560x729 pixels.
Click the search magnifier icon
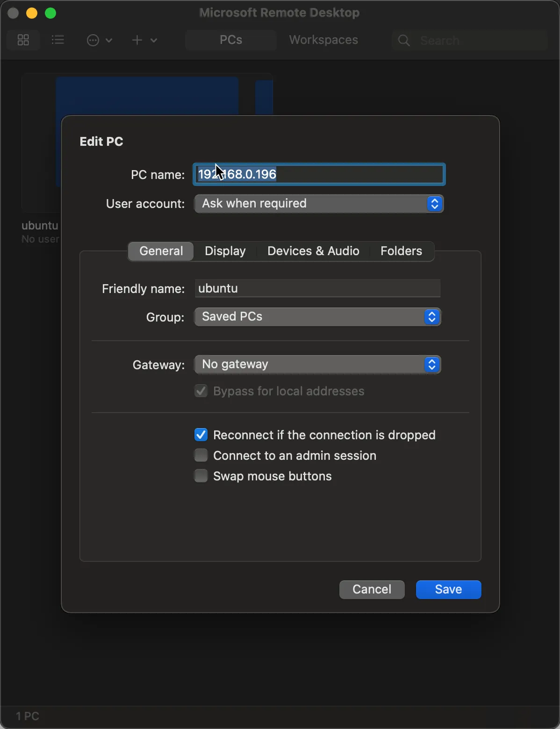click(404, 41)
